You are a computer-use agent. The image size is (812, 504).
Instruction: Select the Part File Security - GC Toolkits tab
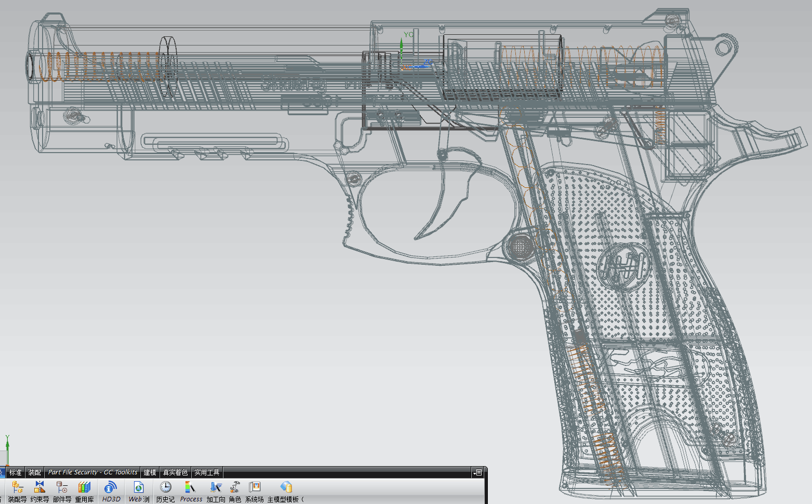(x=92, y=472)
